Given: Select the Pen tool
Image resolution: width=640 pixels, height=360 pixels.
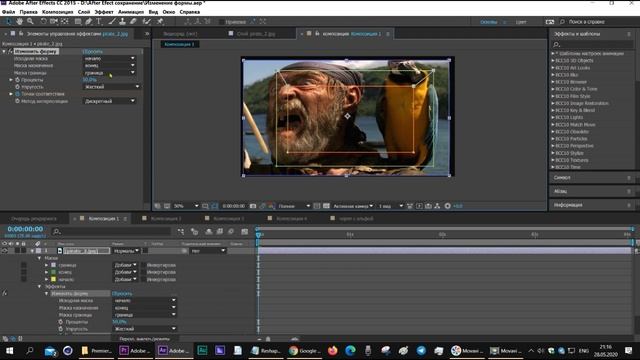Looking at the screenshot, I should (x=89, y=22).
